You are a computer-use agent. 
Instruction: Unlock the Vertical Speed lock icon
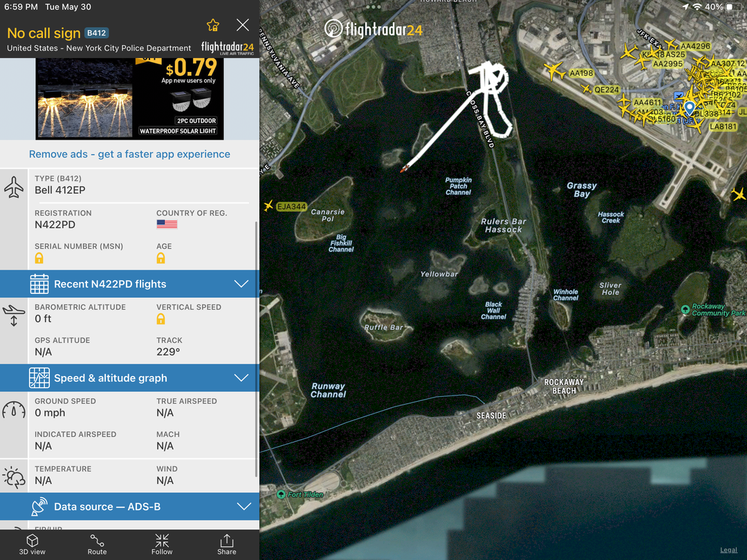(x=161, y=319)
